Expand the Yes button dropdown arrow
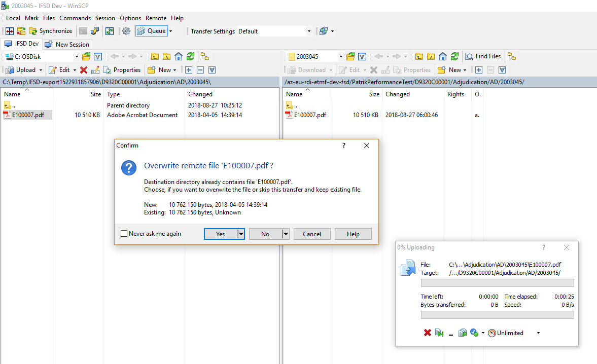 click(241, 234)
